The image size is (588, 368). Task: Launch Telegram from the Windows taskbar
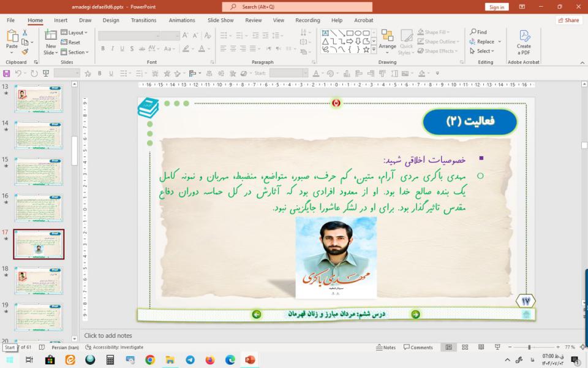[x=190, y=360]
